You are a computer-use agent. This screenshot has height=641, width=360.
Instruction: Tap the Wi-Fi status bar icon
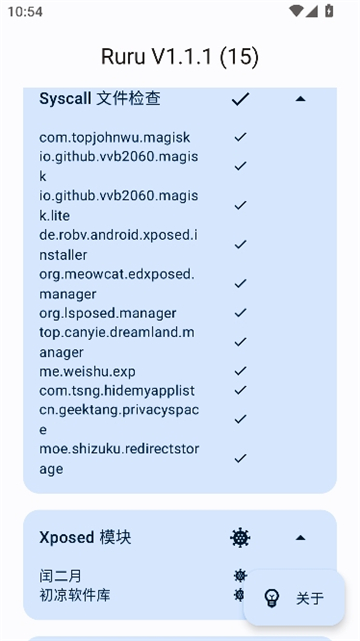tap(296, 11)
